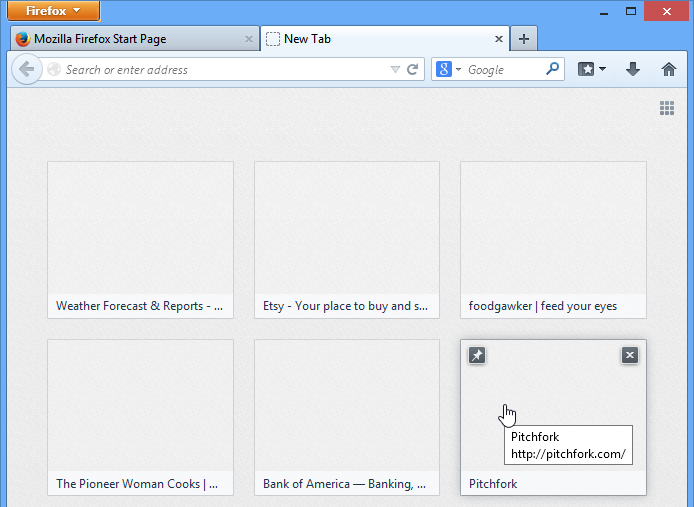Go back using the back arrow
This screenshot has width=694, height=507.
[27, 69]
